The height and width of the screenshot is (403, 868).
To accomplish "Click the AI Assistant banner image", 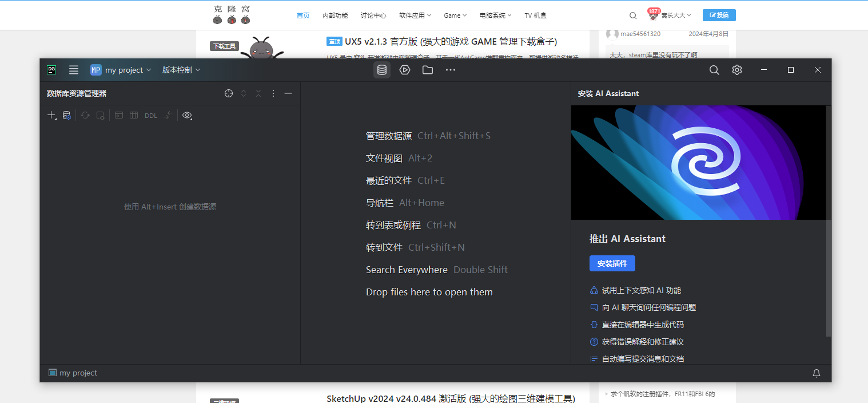I will point(698,163).
